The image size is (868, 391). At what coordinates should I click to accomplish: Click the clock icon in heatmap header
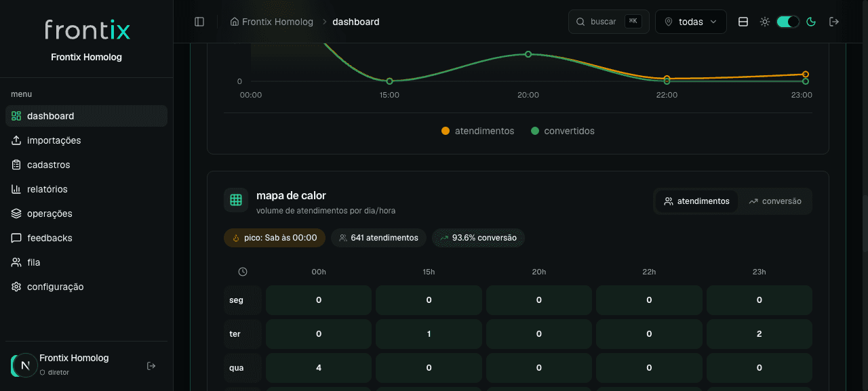pos(243,272)
